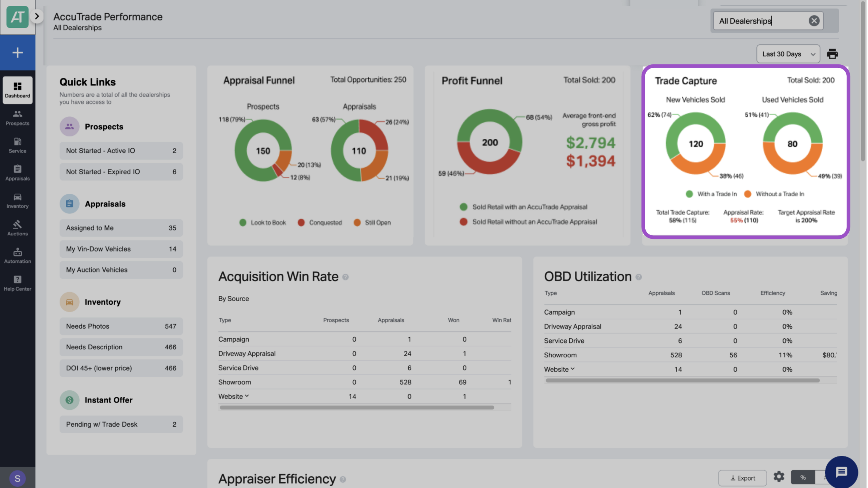
Task: Click With a Trade In legend dot
Action: click(x=689, y=194)
